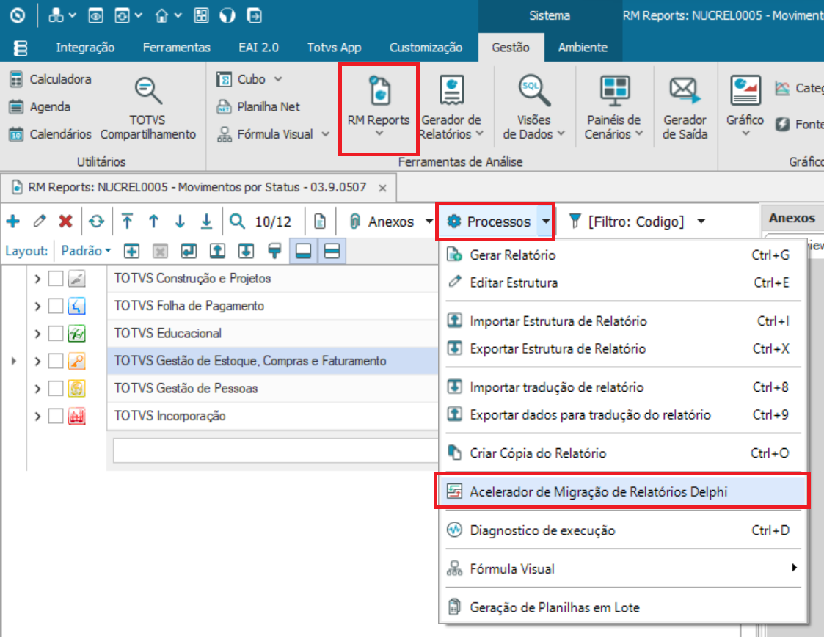Open Visões de Dados SQL tool

click(533, 108)
